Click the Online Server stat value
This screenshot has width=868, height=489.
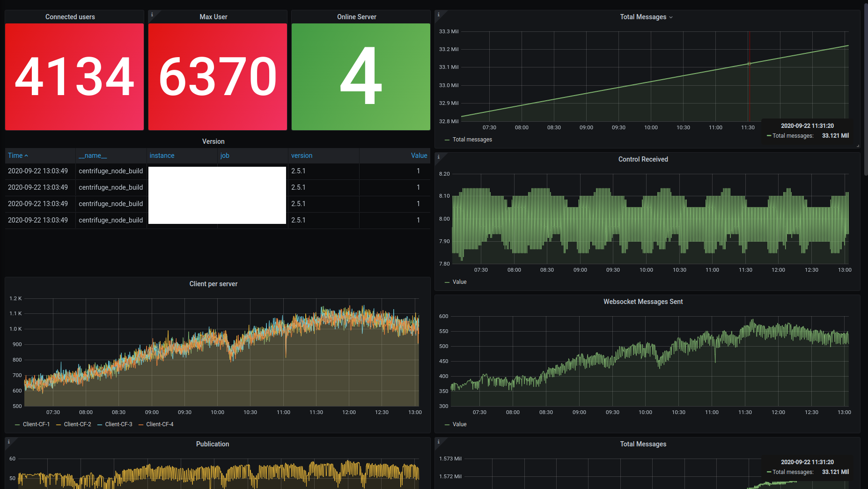coord(360,76)
